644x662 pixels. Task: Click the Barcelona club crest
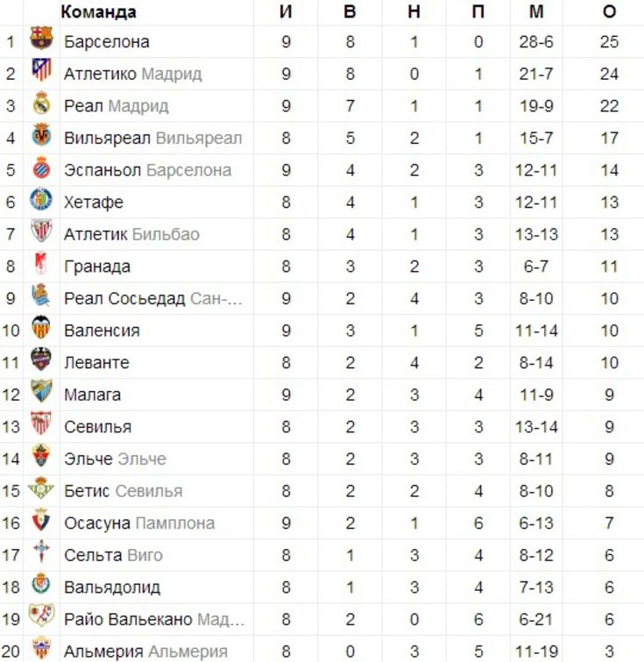coord(41,39)
